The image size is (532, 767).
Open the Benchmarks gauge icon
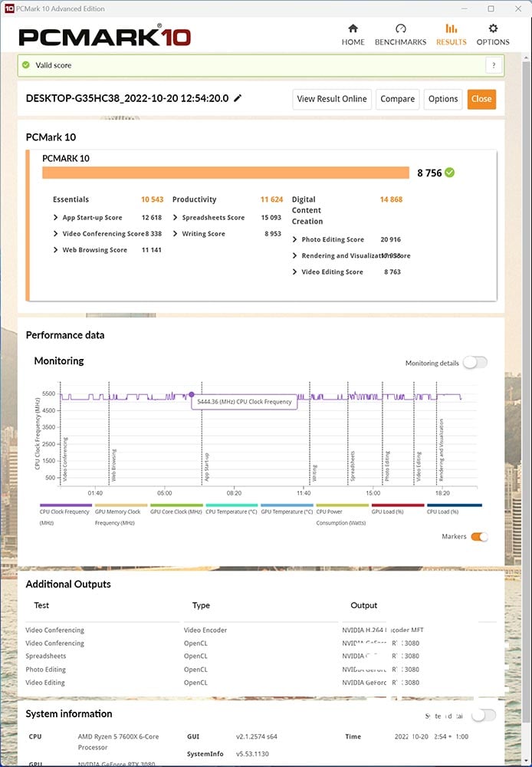(400, 28)
